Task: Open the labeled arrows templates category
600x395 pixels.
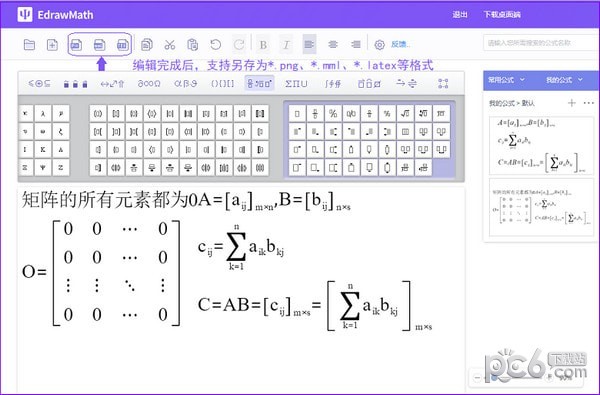Action: (406, 83)
